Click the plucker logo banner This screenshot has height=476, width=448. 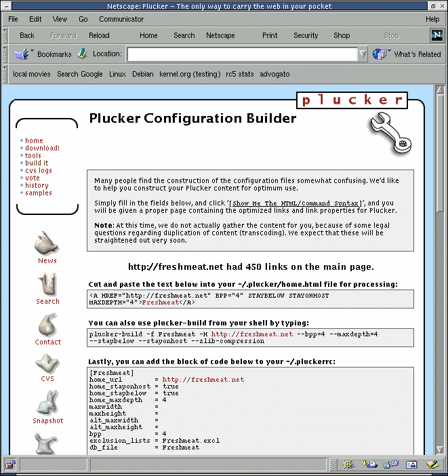(352, 100)
